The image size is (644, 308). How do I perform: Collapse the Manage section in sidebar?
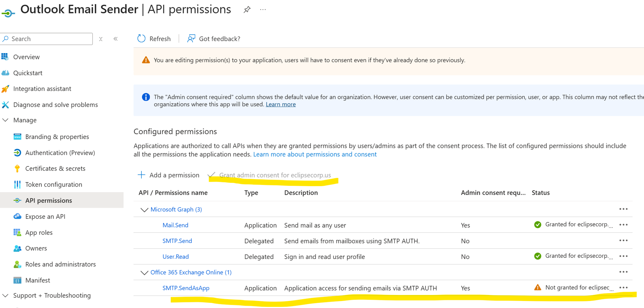click(6, 120)
